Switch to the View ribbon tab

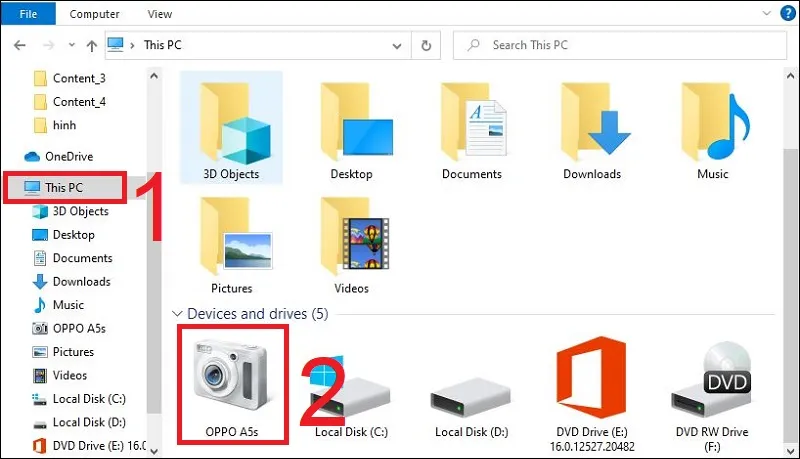pyautogui.click(x=159, y=14)
